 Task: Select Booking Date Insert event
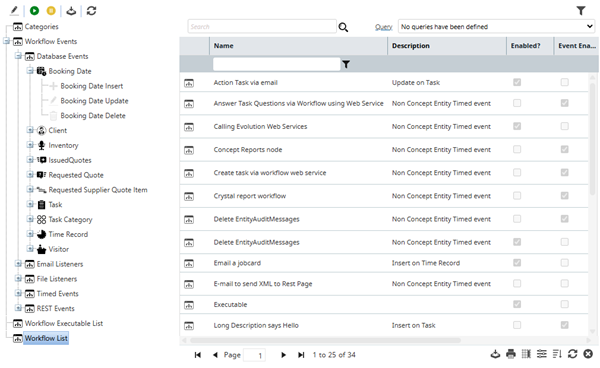click(x=91, y=86)
